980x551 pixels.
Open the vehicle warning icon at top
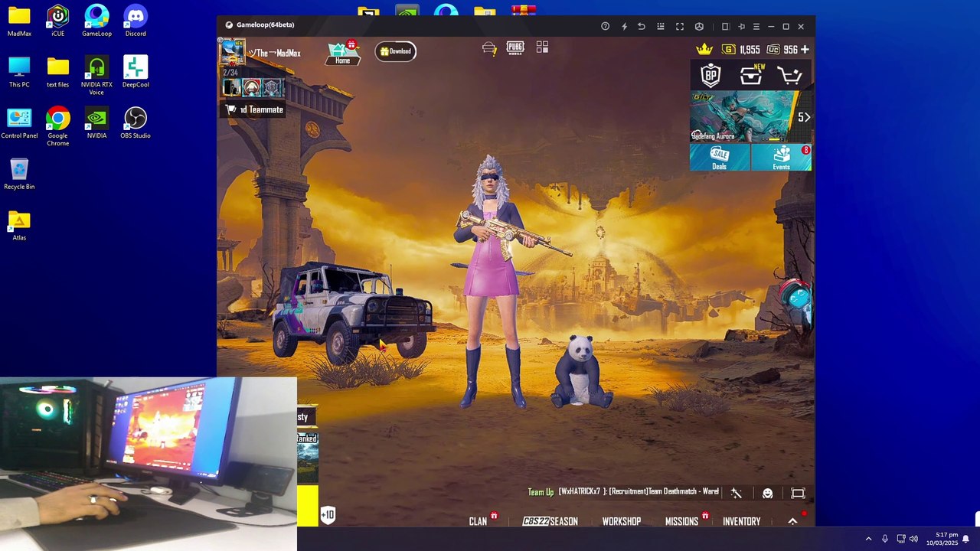489,48
